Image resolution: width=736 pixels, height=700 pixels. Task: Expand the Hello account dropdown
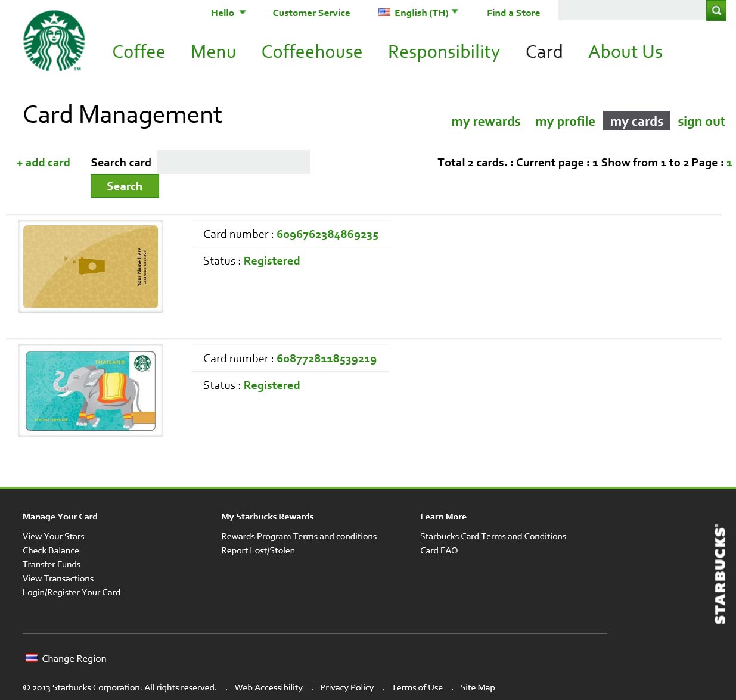pyautogui.click(x=228, y=13)
